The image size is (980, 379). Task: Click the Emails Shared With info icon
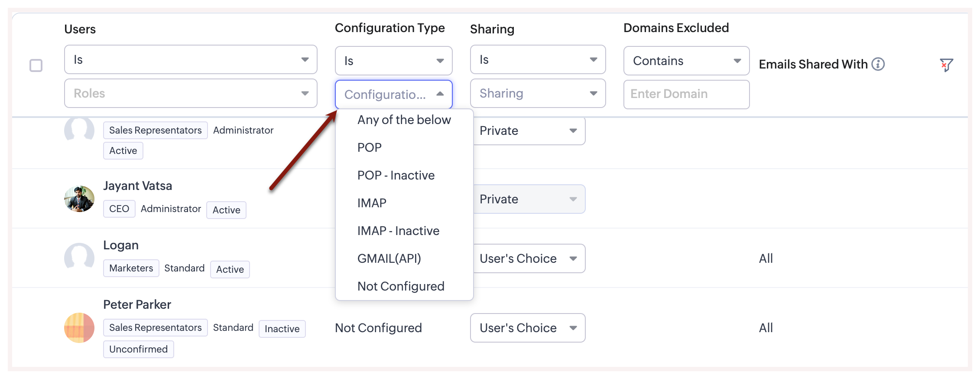click(878, 64)
